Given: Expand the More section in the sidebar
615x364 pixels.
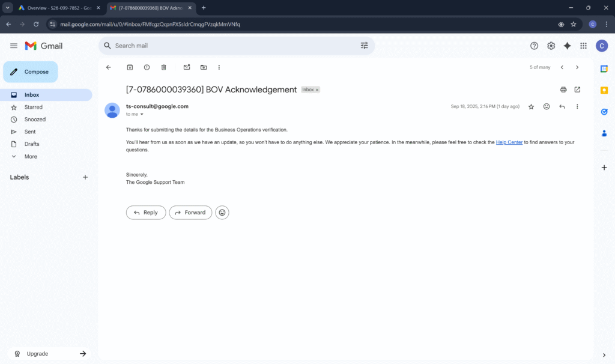Looking at the screenshot, I should click(x=31, y=156).
